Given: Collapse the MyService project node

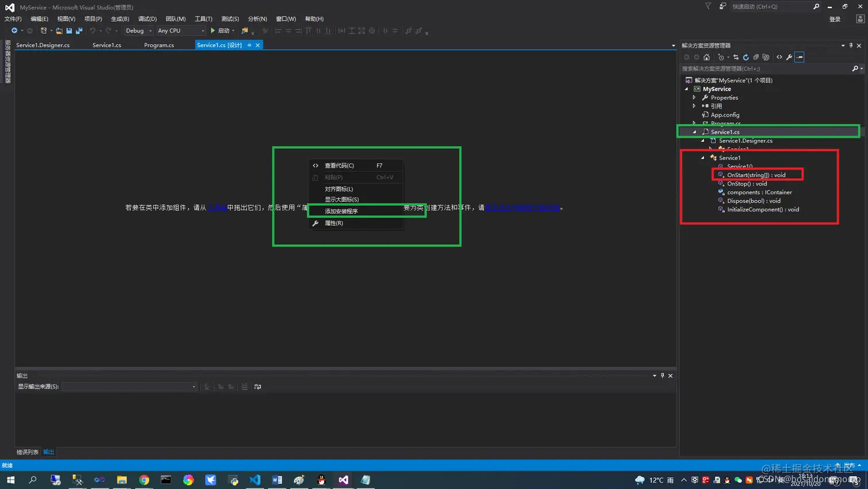Looking at the screenshot, I should [x=687, y=89].
